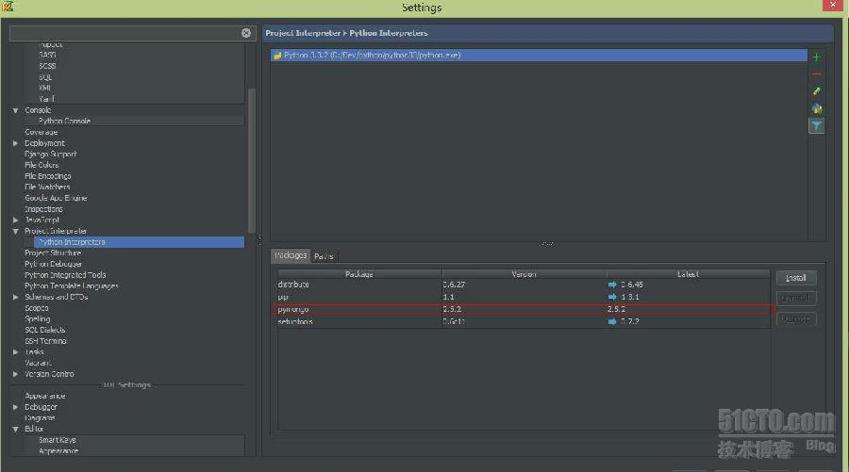
Task: Click the settings search input field
Action: (x=125, y=33)
